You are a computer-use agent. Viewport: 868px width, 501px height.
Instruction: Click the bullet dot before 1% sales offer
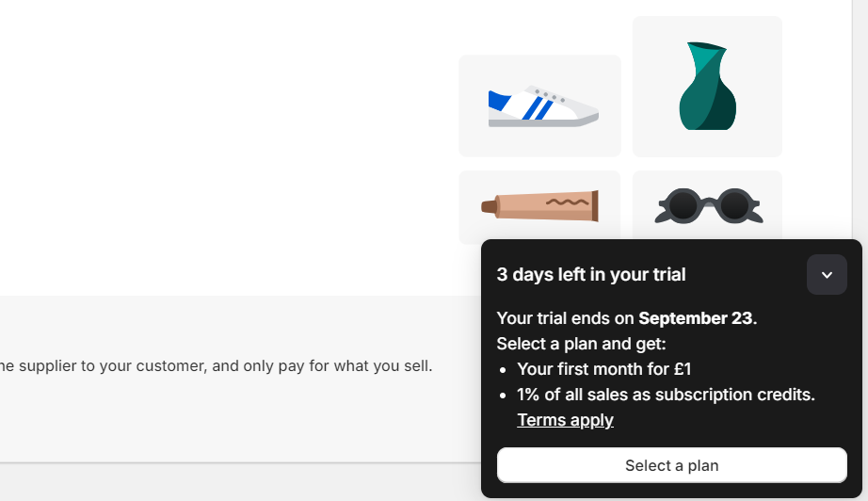point(506,396)
